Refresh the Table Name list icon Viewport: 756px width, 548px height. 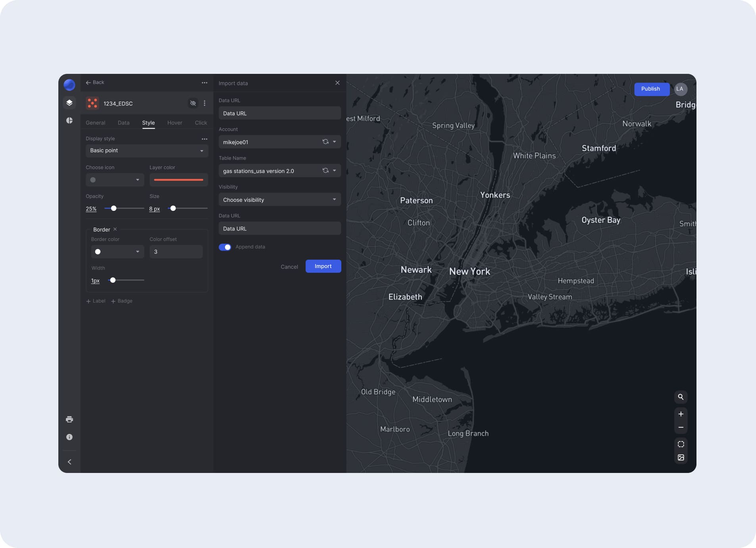coord(325,171)
